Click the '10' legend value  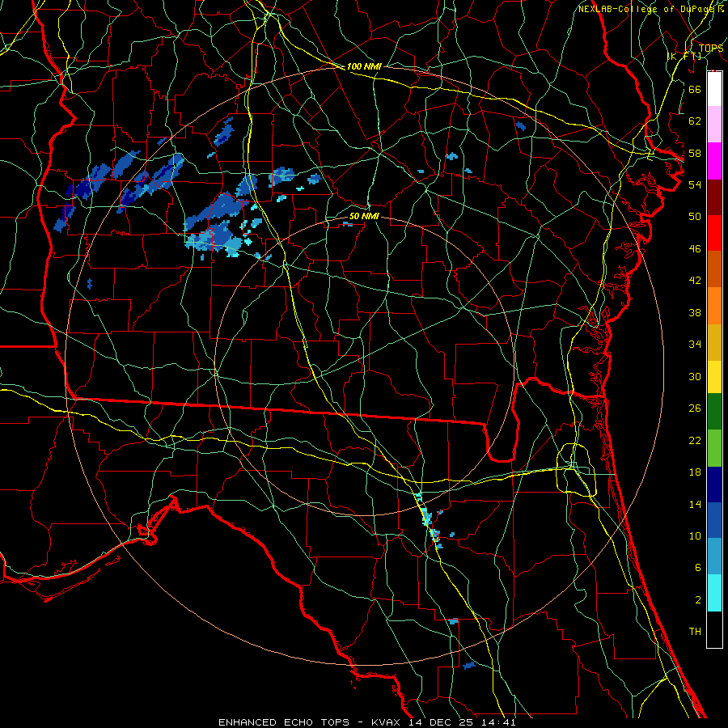[x=695, y=536]
